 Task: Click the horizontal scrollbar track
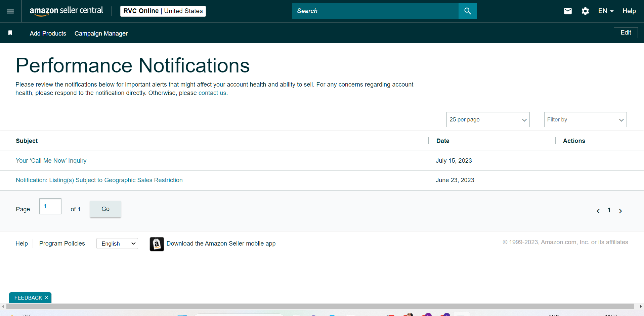(320, 307)
